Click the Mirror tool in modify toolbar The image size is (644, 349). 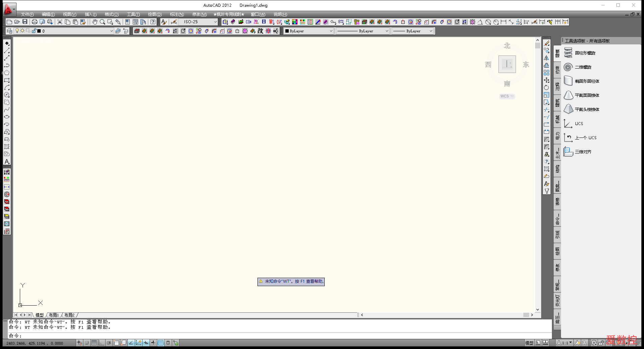(x=547, y=58)
